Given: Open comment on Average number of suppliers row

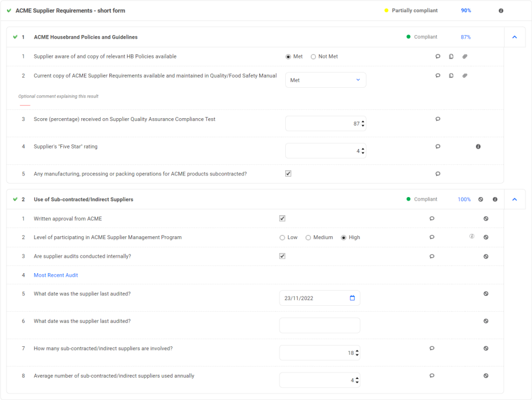Looking at the screenshot, I should [x=432, y=376].
